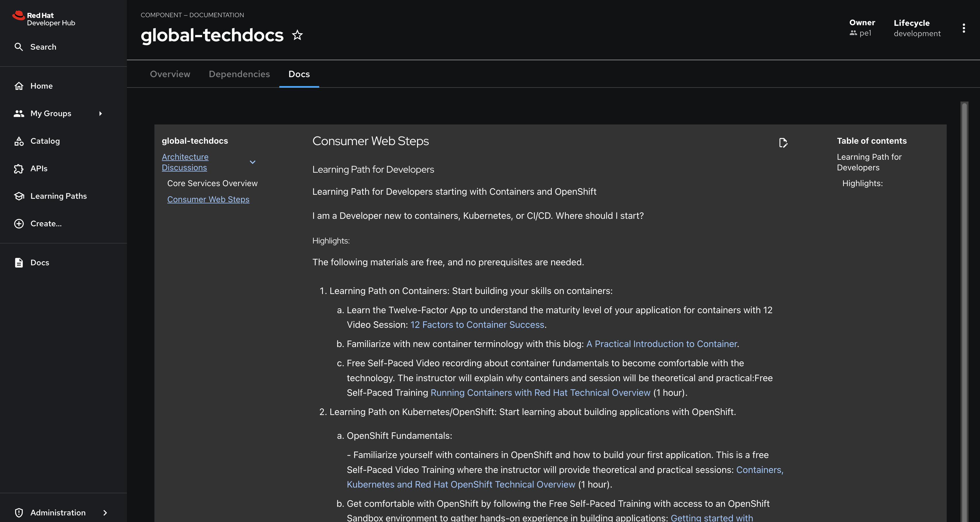The height and width of the screenshot is (522, 980).
Task: Jump to Learning Path for Developers in contents
Action: point(869,162)
